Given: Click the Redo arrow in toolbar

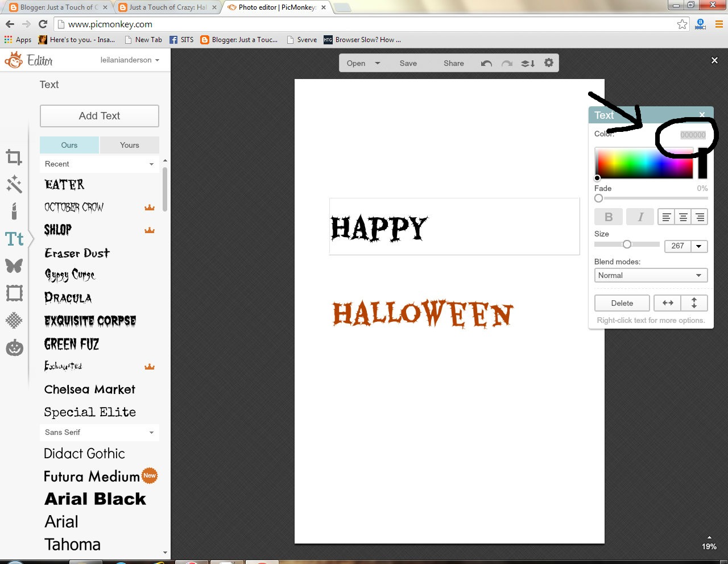Looking at the screenshot, I should tap(507, 63).
